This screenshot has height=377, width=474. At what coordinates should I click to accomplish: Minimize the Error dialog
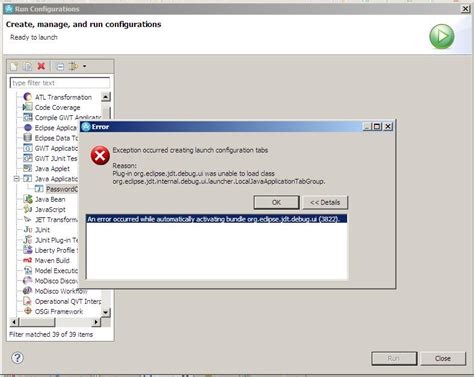[367, 127]
